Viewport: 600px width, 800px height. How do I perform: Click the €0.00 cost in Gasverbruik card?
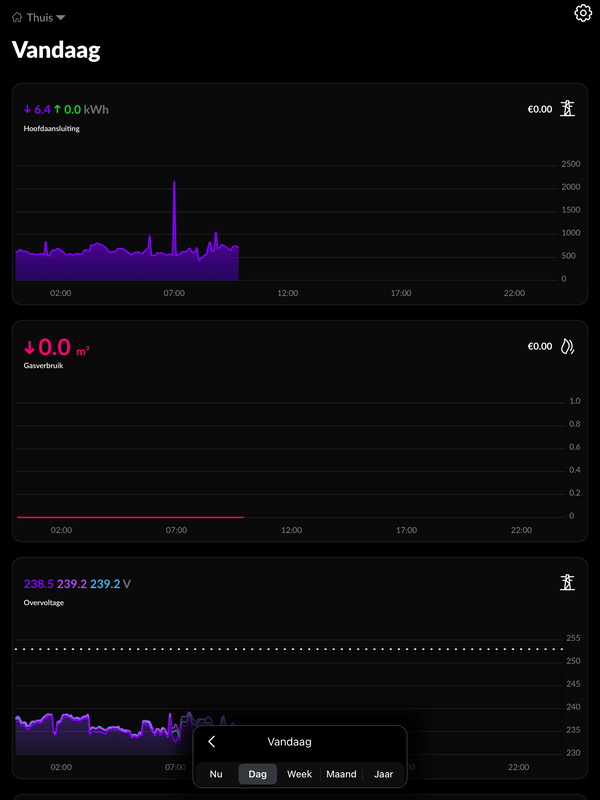540,346
